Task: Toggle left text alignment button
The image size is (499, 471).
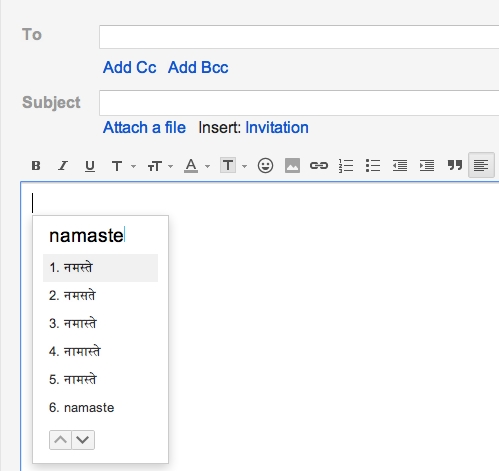Action: click(x=481, y=165)
